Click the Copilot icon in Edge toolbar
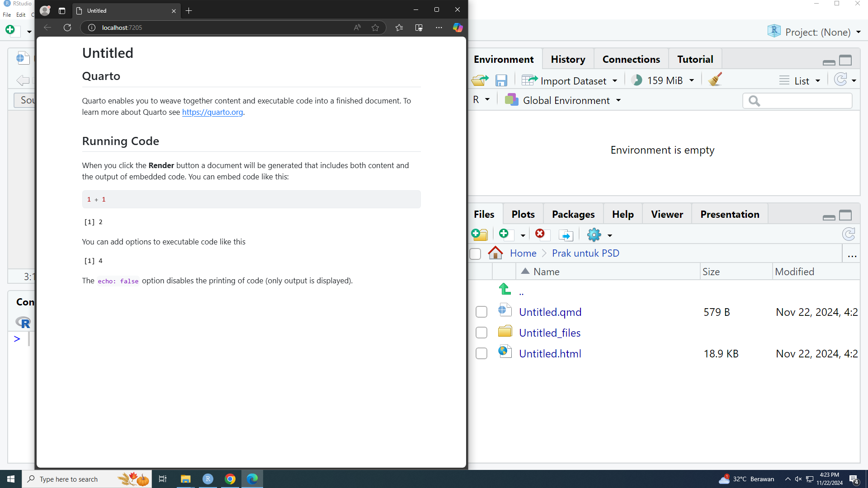Viewport: 868px width, 488px height. (458, 28)
